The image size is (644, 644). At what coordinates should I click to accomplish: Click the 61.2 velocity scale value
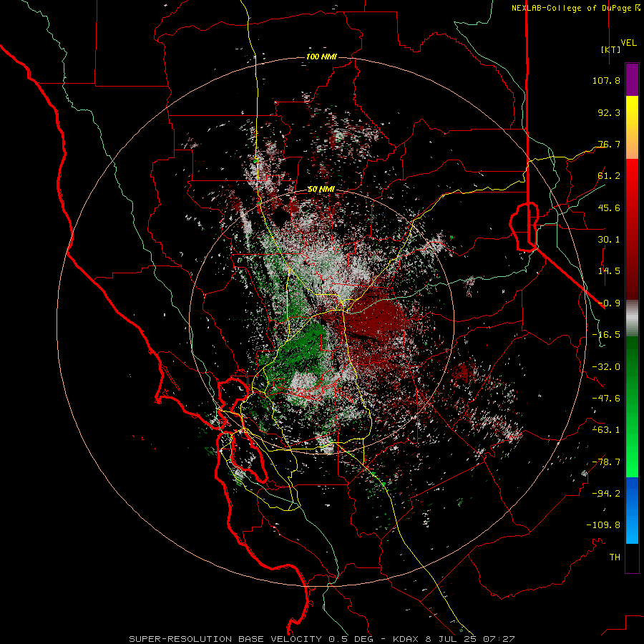(x=609, y=176)
